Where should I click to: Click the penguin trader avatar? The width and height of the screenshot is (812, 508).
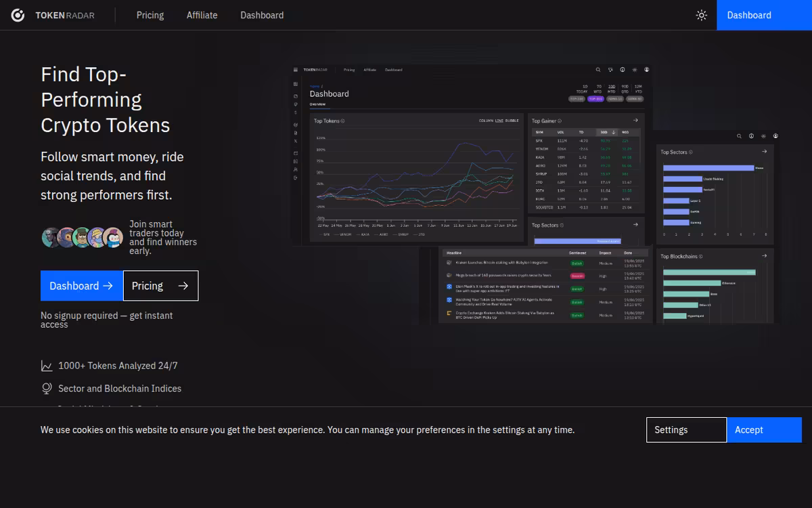[x=114, y=237]
